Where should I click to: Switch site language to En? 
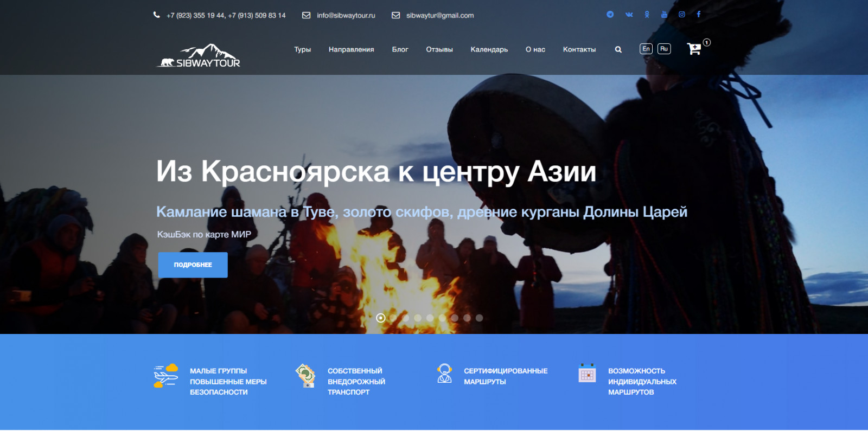click(646, 49)
